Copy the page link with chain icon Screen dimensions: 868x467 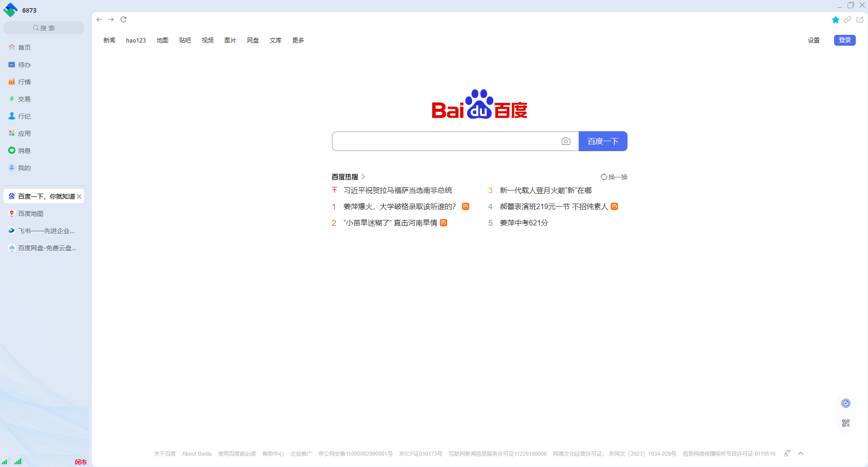(x=848, y=19)
